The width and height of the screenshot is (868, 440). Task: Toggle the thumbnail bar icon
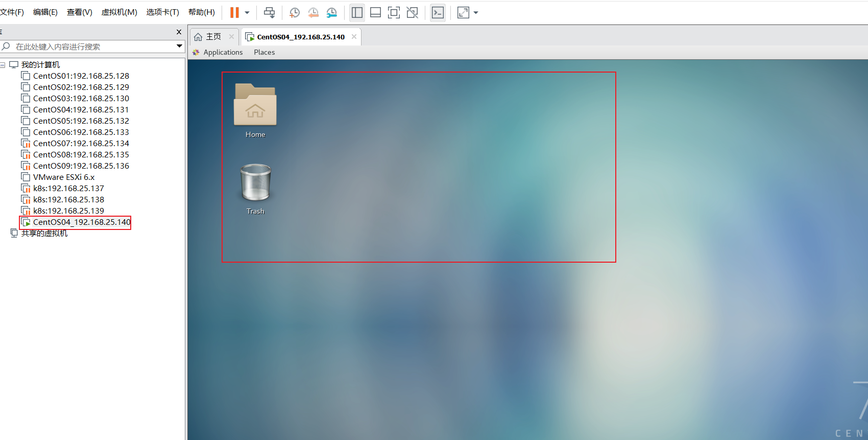pyautogui.click(x=375, y=12)
